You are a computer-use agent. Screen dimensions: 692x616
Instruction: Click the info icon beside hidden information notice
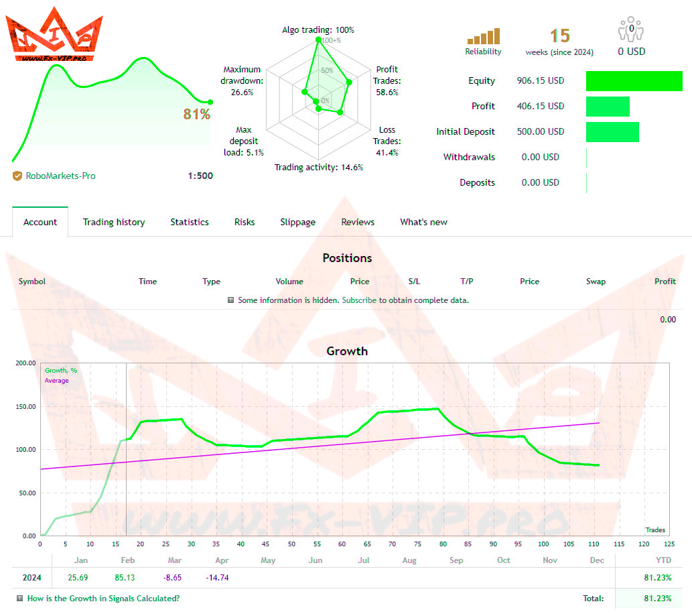point(230,300)
